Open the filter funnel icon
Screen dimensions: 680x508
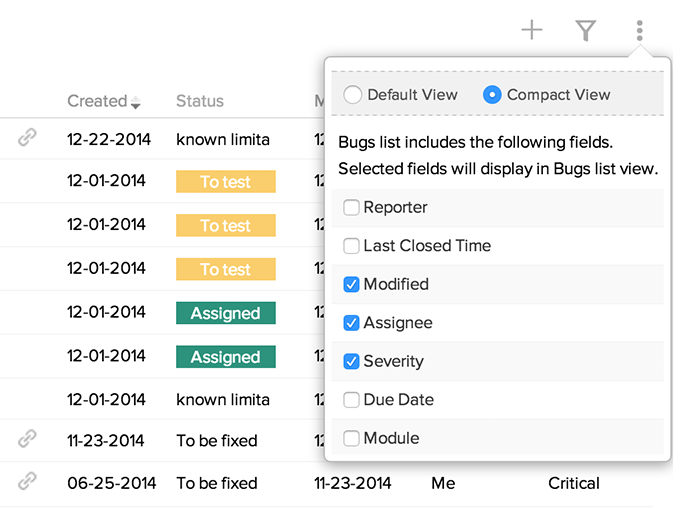(586, 31)
